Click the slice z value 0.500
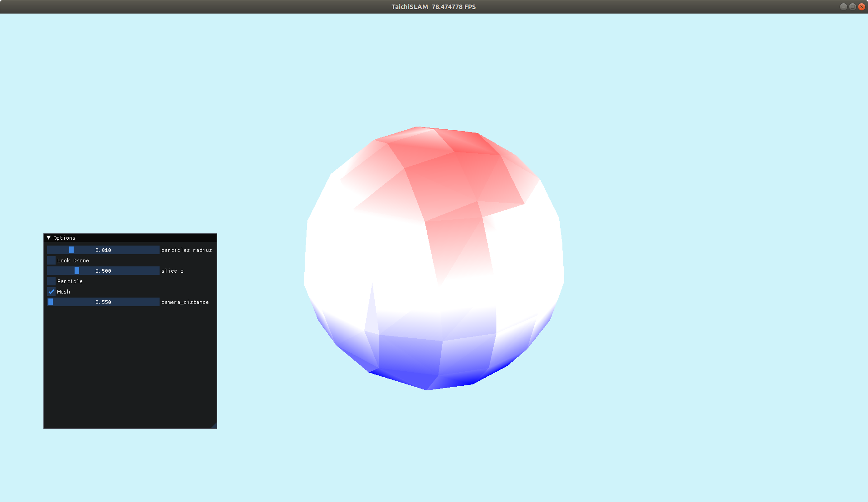Image resolution: width=868 pixels, height=502 pixels. (x=103, y=270)
